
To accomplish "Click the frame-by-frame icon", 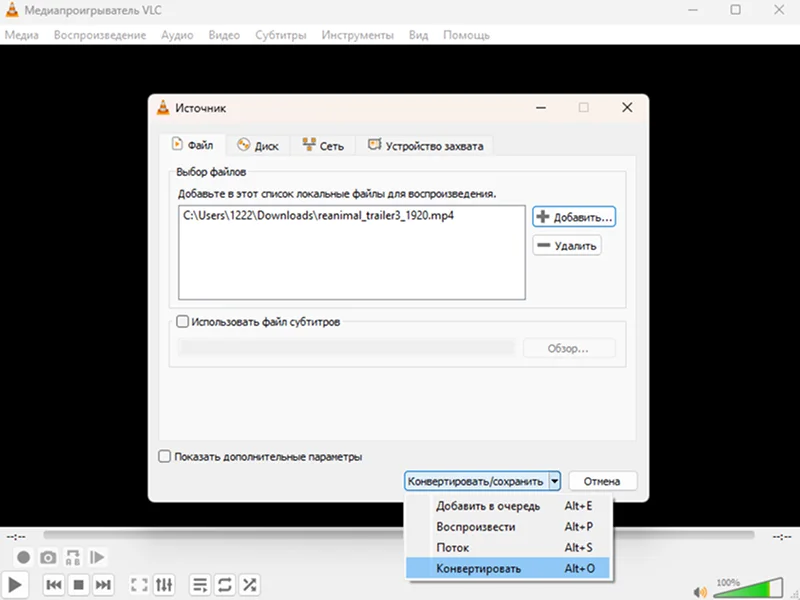I will coord(97,557).
